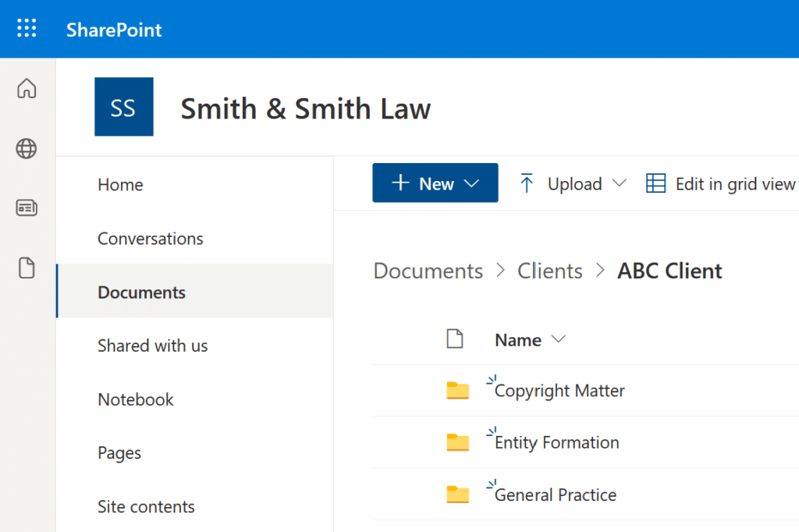Select the globe icon in the sidebar

tap(27, 148)
